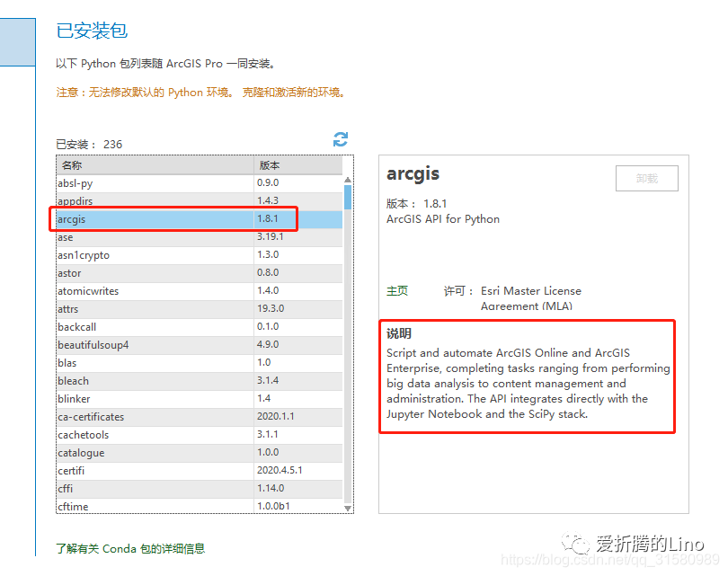Click the orange Python environment warning note

(200, 93)
